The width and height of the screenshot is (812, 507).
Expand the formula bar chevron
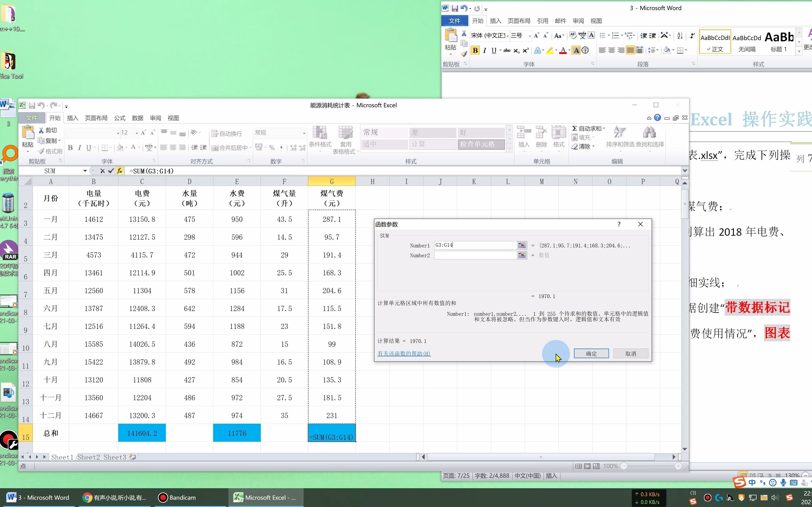[x=685, y=171]
